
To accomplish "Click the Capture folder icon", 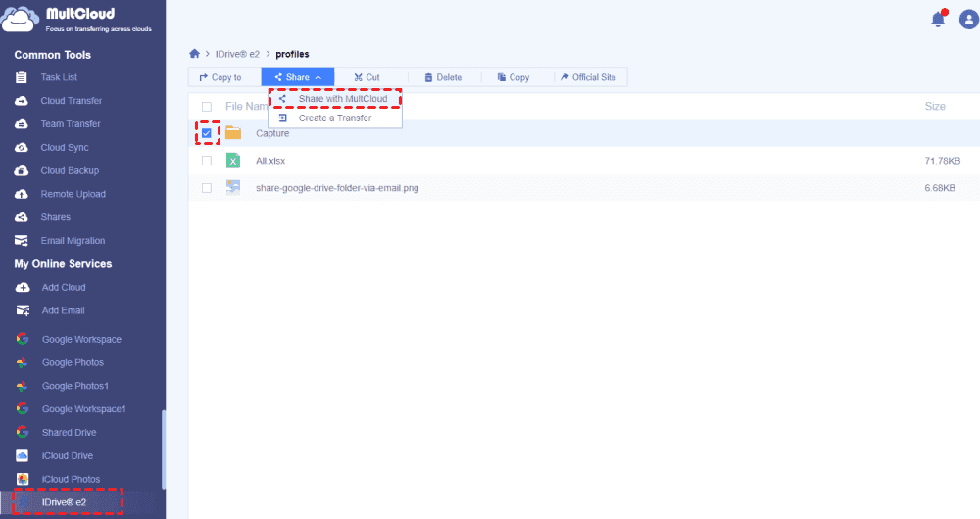I will click(233, 133).
